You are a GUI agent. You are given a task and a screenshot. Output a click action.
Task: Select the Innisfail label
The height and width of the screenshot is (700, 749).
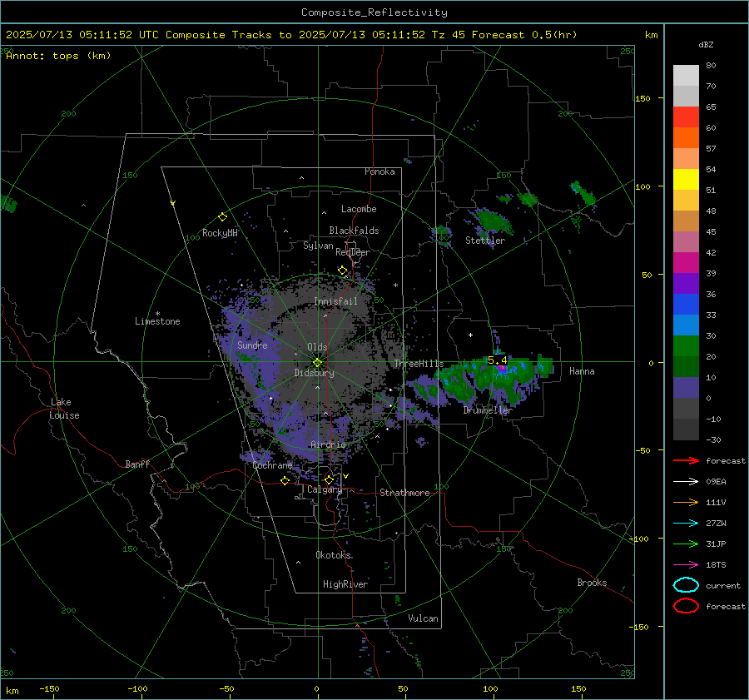tap(335, 301)
